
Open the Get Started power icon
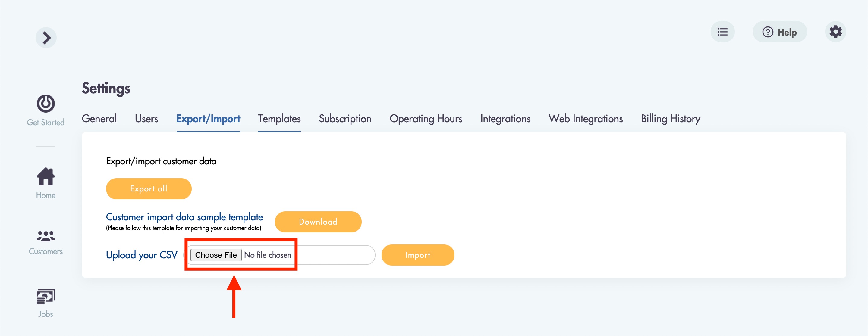(46, 103)
